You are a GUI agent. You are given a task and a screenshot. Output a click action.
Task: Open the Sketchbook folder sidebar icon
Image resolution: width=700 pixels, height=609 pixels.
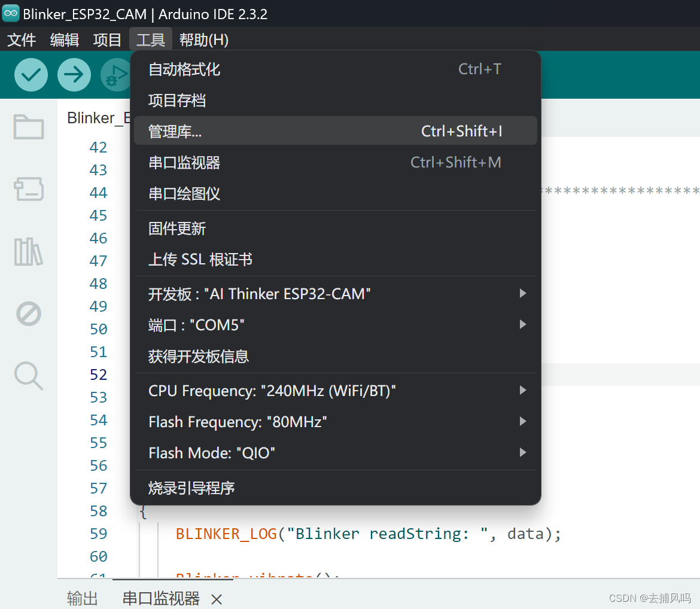tap(29, 127)
